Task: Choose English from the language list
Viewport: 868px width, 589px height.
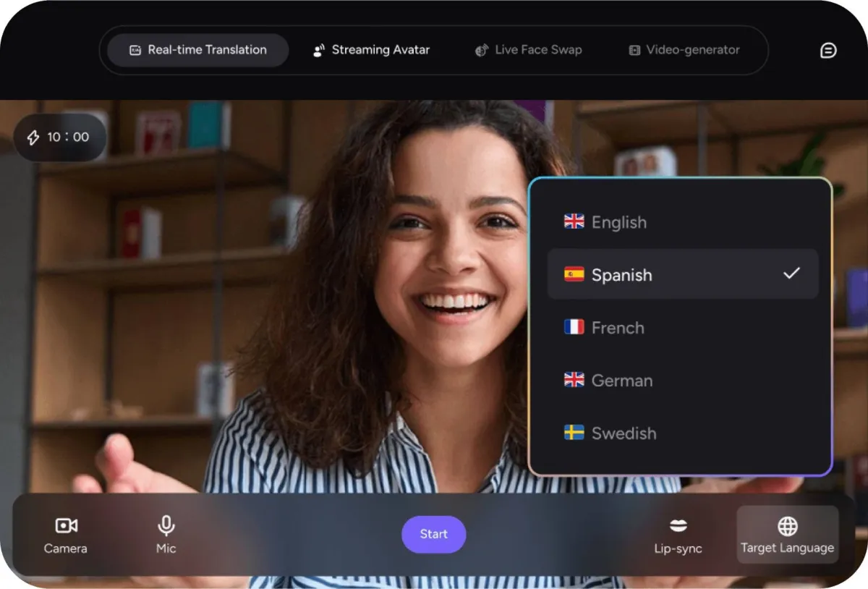Action: click(618, 222)
